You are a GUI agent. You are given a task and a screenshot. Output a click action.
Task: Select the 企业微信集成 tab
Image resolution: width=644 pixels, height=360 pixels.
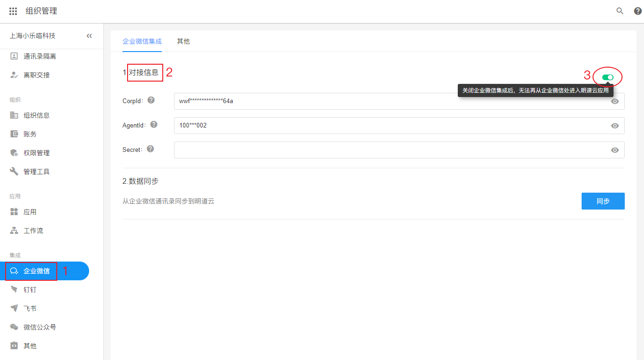point(142,41)
